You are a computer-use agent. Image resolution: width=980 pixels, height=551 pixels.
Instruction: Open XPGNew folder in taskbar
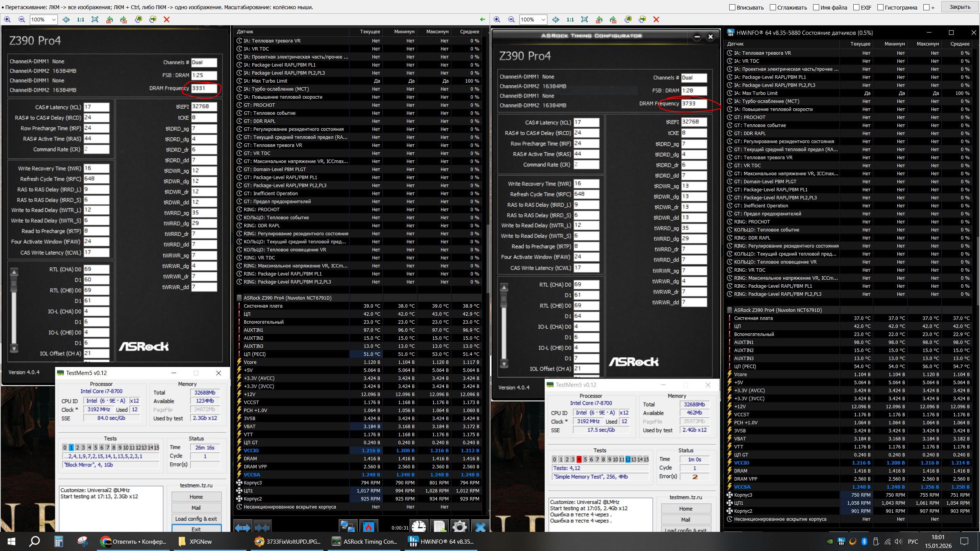(195, 541)
